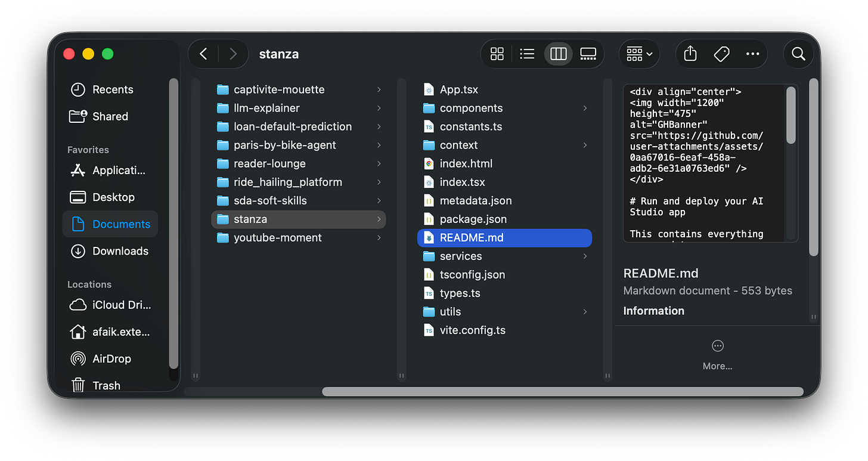The height and width of the screenshot is (461, 868).
Task: Open the More actions (ellipsis) toolbar icon
Action: coord(752,54)
